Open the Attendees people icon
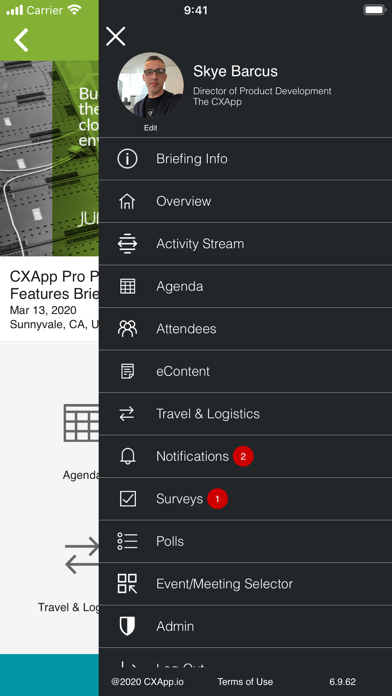The image size is (392, 696). (x=127, y=329)
